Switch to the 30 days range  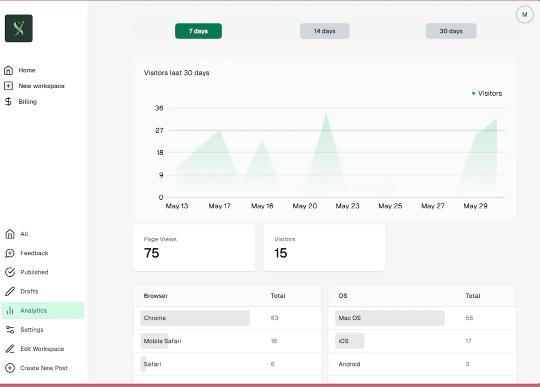[451, 31]
